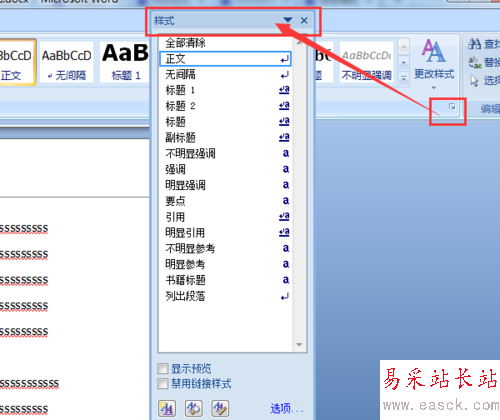Open the Styles dialog launcher icon
The height and width of the screenshot is (420, 500).
[x=452, y=107]
